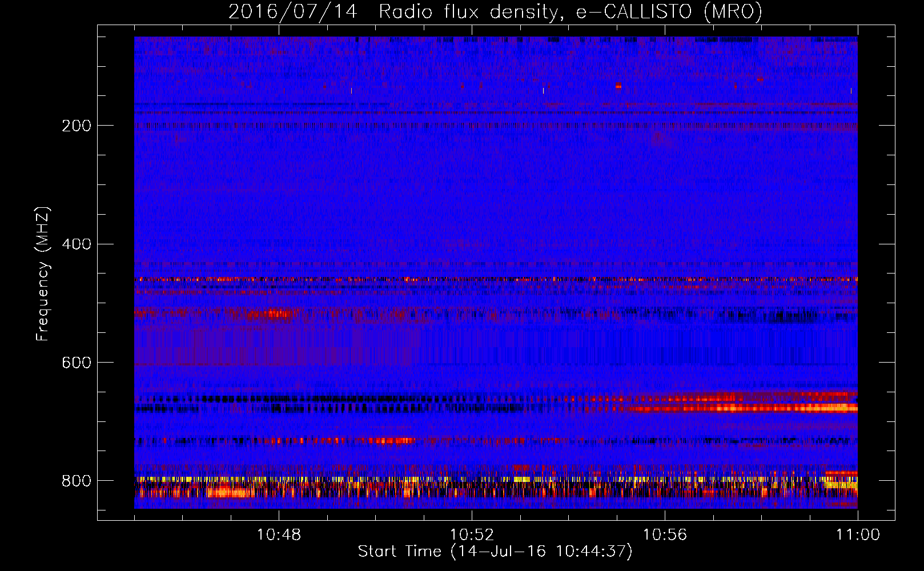
Task: Click the 400 frequency tick label
Action: coord(77,244)
